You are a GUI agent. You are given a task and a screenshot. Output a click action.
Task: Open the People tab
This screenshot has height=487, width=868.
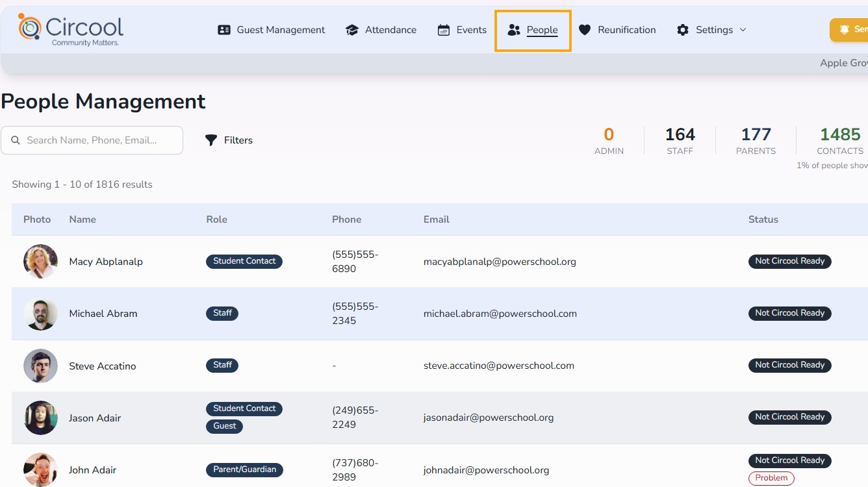pyautogui.click(x=533, y=30)
